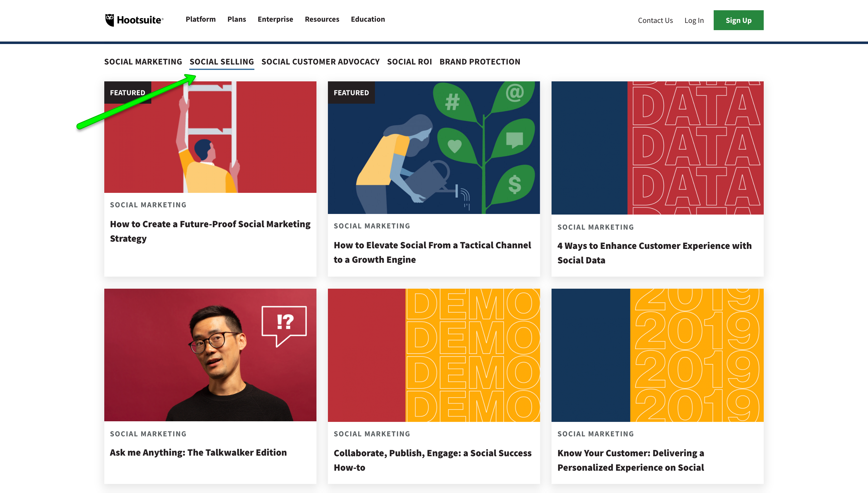Screen dimensions: 868x493
Task: Open 'How to Elevate Social From a Tactical Channel' article
Action: point(432,252)
